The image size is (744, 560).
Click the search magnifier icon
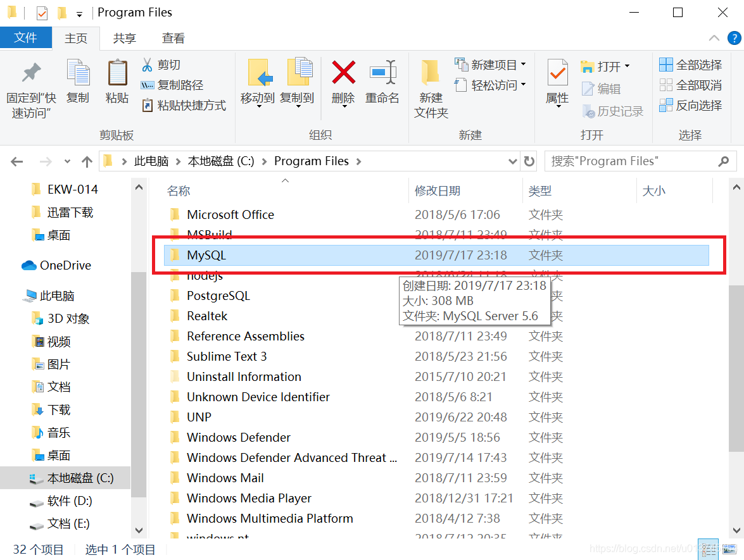tap(723, 161)
